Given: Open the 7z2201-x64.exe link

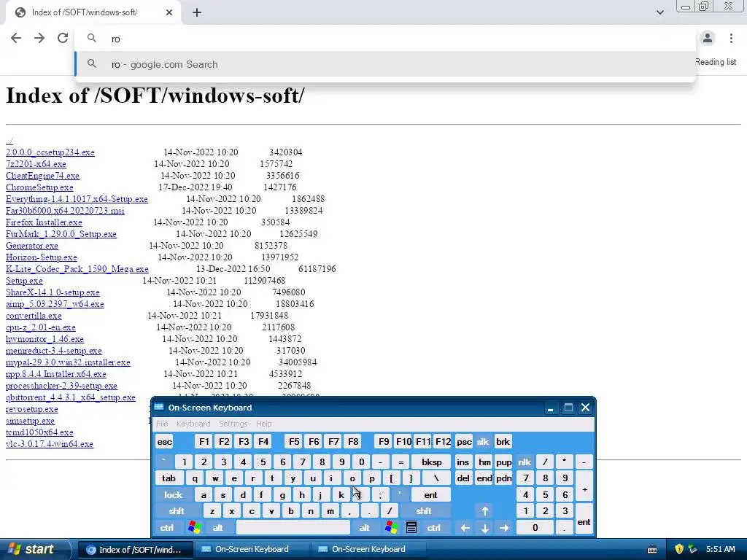Looking at the screenshot, I should [36, 164].
